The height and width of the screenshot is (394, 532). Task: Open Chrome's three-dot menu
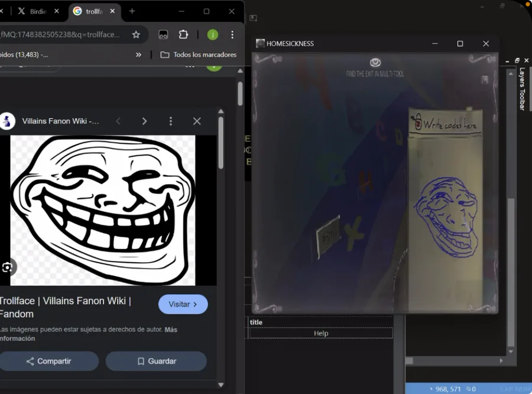tap(232, 35)
